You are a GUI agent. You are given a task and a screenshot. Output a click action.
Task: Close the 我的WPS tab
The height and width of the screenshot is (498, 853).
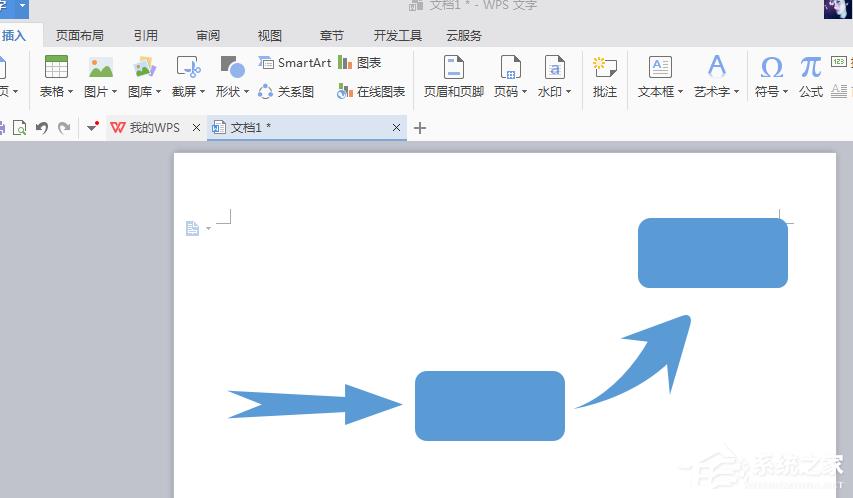pyautogui.click(x=196, y=128)
